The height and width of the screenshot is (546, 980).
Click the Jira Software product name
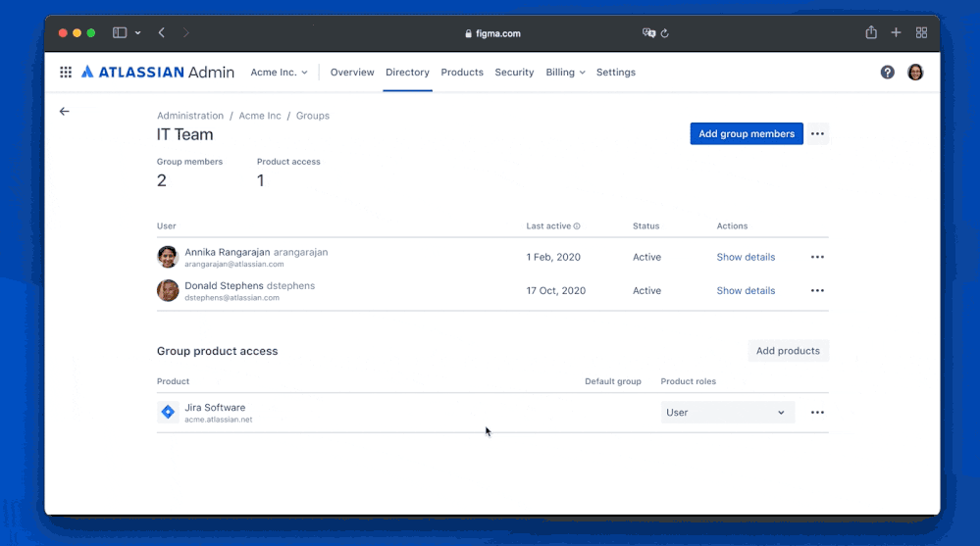[215, 408]
